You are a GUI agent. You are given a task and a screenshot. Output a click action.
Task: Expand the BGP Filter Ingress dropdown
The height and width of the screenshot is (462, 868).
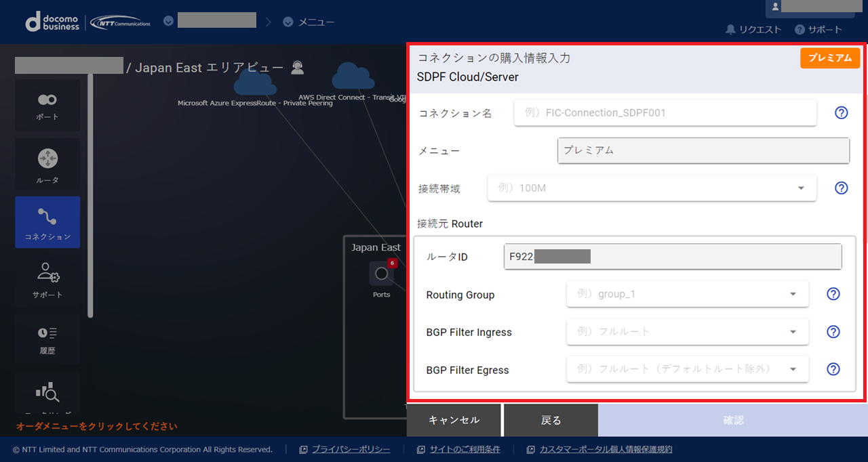(x=687, y=332)
